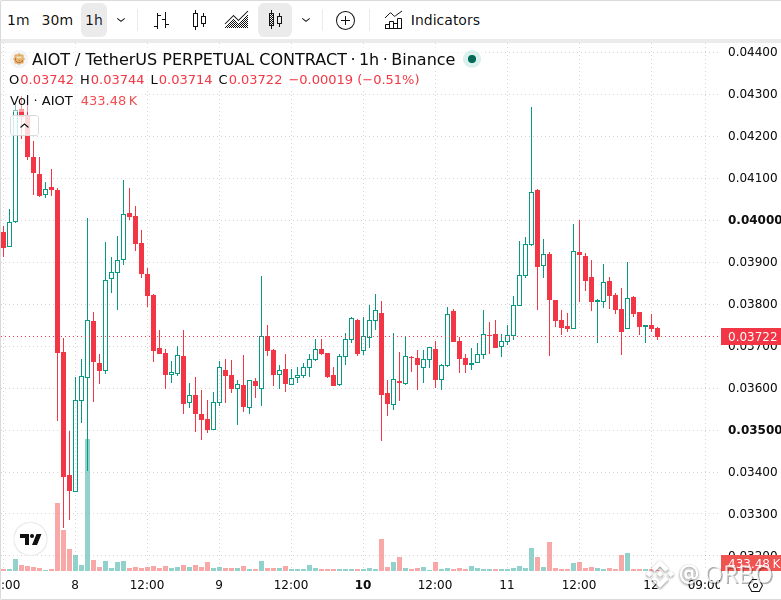Switch to area chart style

237,20
